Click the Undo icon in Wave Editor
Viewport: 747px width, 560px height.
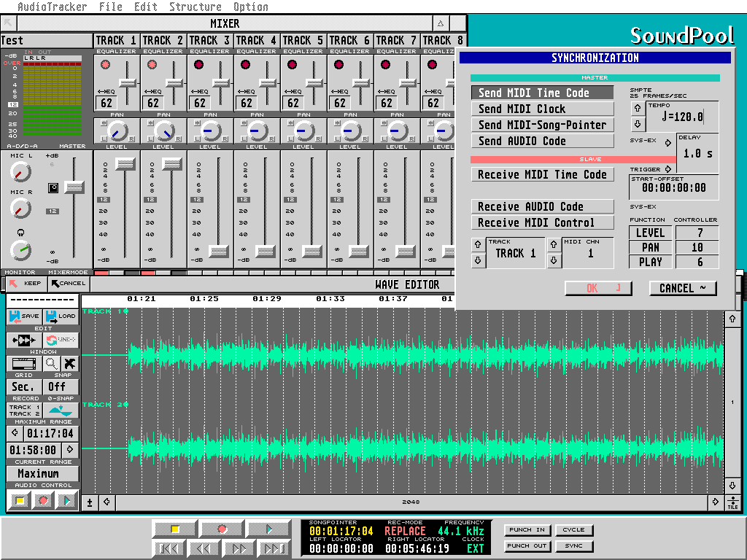61,340
